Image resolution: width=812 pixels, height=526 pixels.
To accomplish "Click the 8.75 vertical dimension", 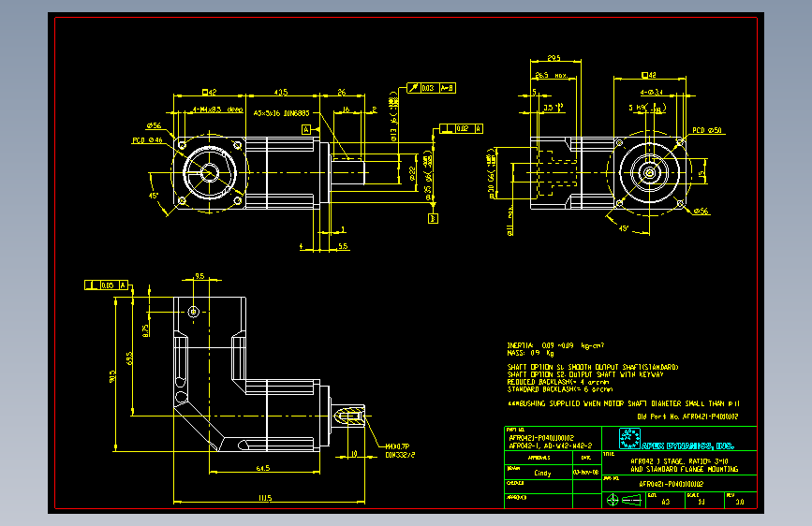I will [145, 330].
